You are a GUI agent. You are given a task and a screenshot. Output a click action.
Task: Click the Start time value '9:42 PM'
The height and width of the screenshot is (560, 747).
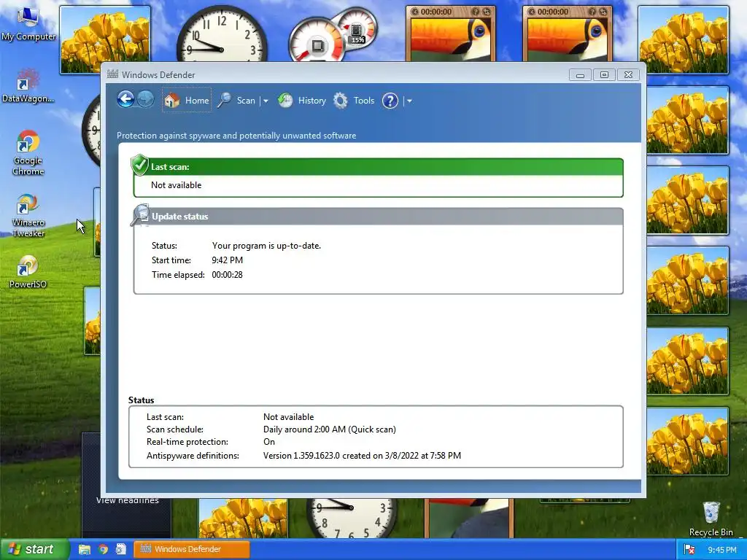[x=228, y=260]
